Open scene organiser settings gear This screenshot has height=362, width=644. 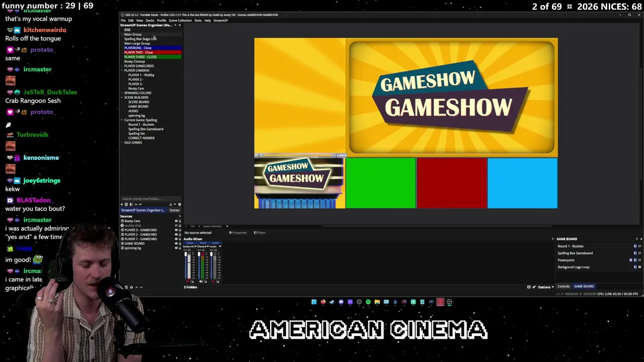point(180,205)
